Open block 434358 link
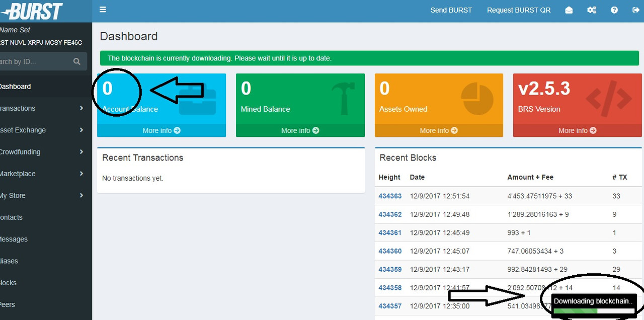This screenshot has height=320, width=644. point(390,288)
